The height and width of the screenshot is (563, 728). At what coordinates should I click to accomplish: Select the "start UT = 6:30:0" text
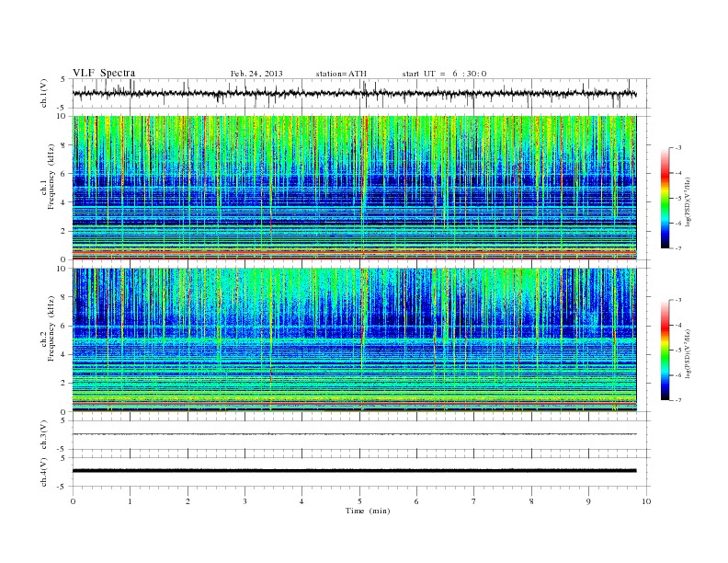tap(444, 74)
